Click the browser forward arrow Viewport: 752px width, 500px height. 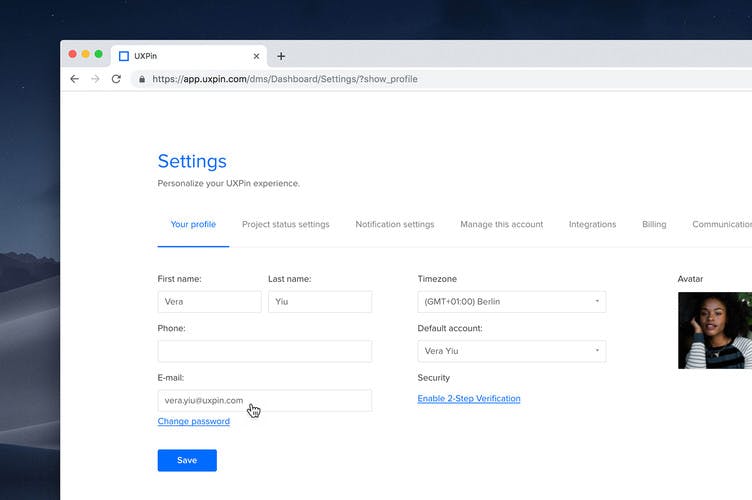pyautogui.click(x=95, y=79)
